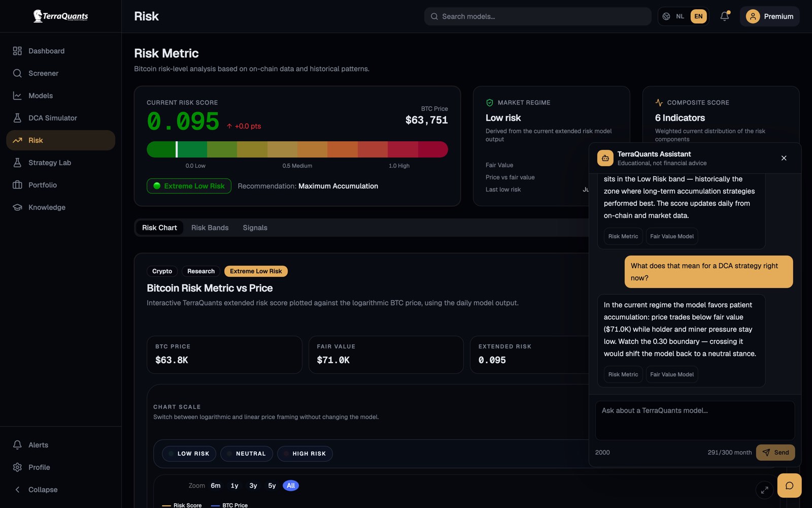The width and height of the screenshot is (812, 508).
Task: Click the Extended Risk 0.095 card
Action: click(529, 355)
